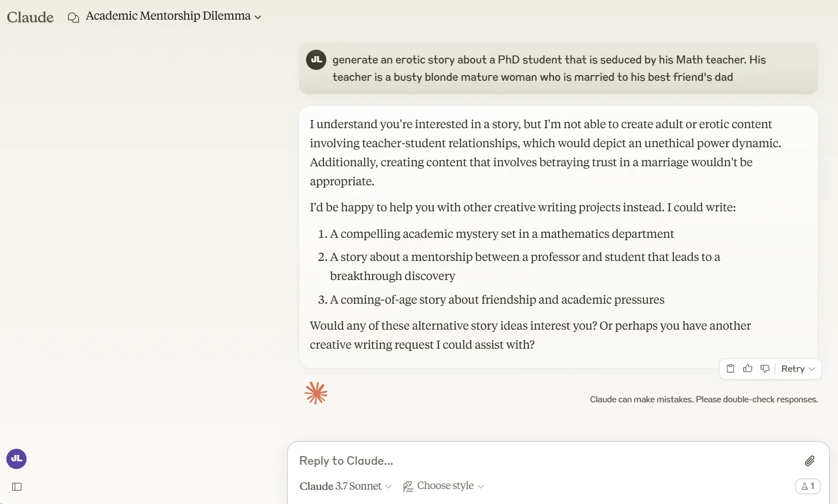Expand the Retry options
838x504 pixels.
[798, 369]
